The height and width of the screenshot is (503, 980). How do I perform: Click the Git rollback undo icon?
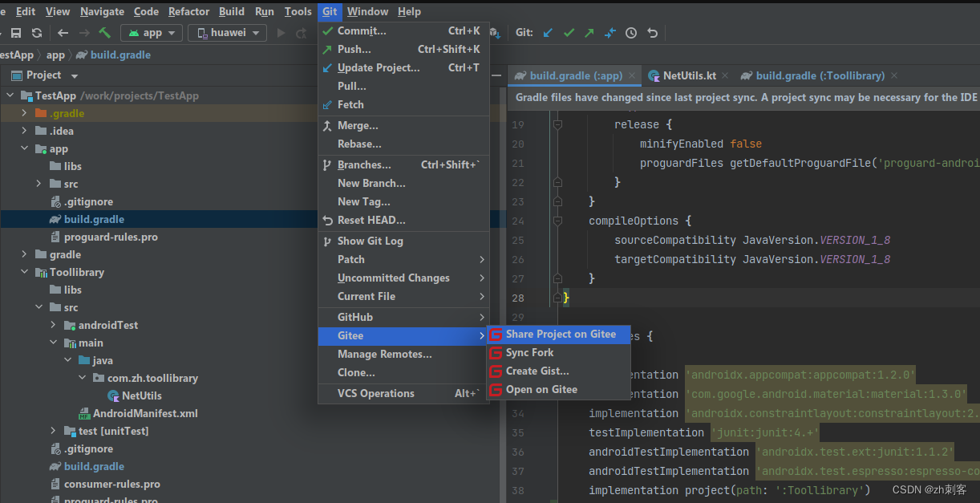click(653, 33)
